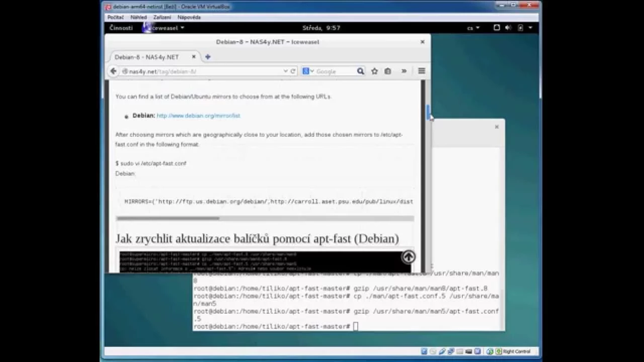Click the optical drive indicator in the VirtualBox status bar
The height and width of the screenshot is (362, 644).
(433, 351)
